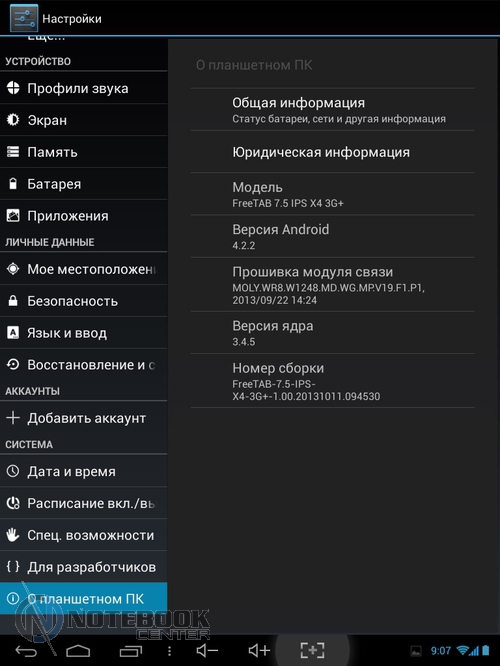The height and width of the screenshot is (666, 500).
Task: Open Для разработчиков developer options
Action: coord(84,567)
